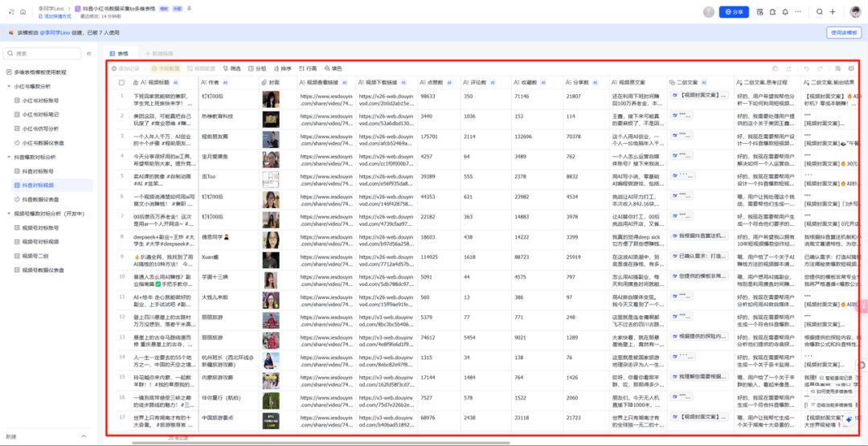Collapse the sidebar with the double-chevron

[88, 54]
